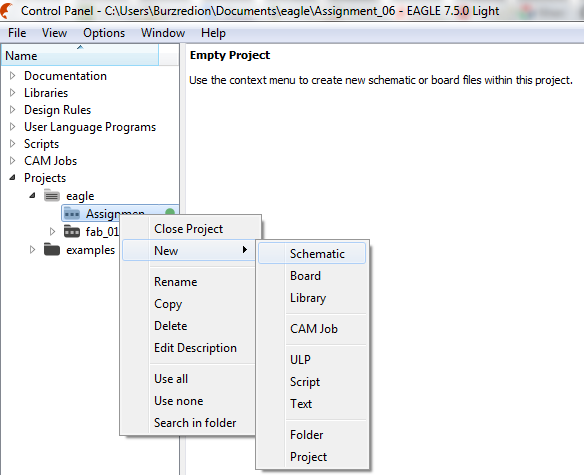The image size is (584, 475).
Task: Expand the Libraries tree node
Action: 13,92
